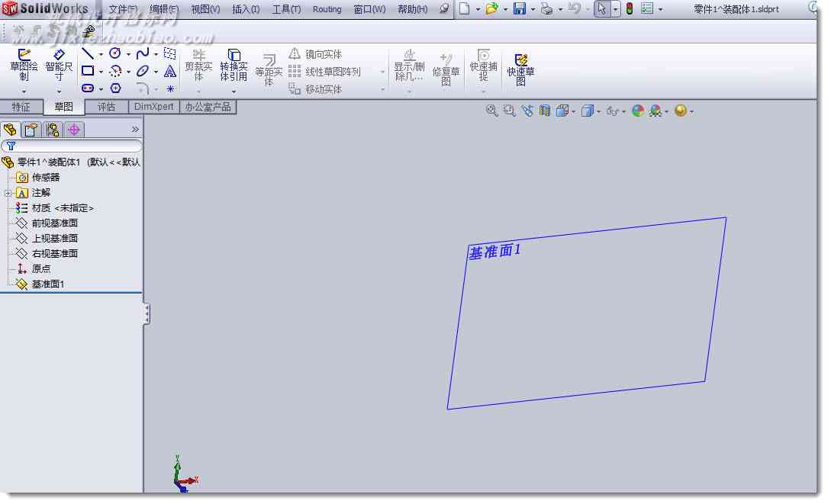828x504 pixels.
Task: Click Undo icon in top toolbar
Action: [x=575, y=8]
